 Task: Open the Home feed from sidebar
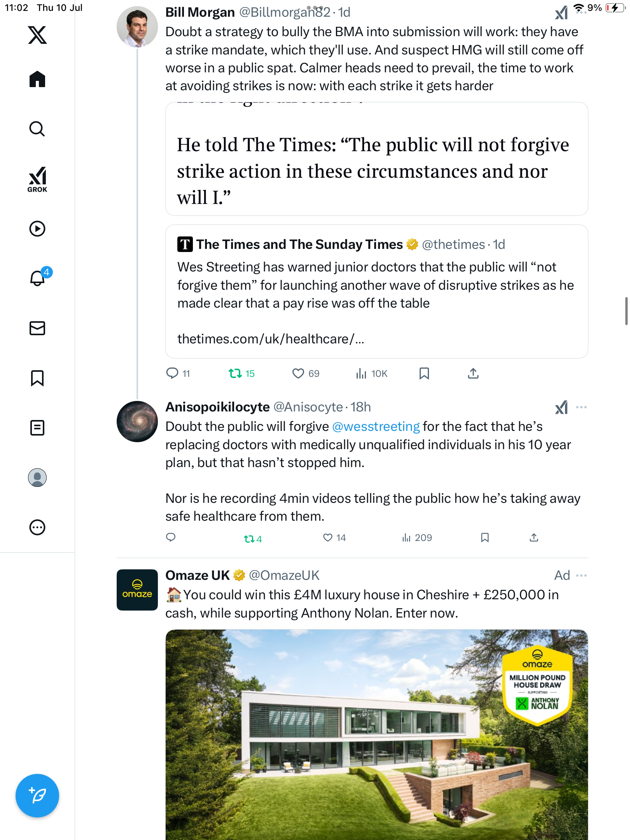[37, 79]
